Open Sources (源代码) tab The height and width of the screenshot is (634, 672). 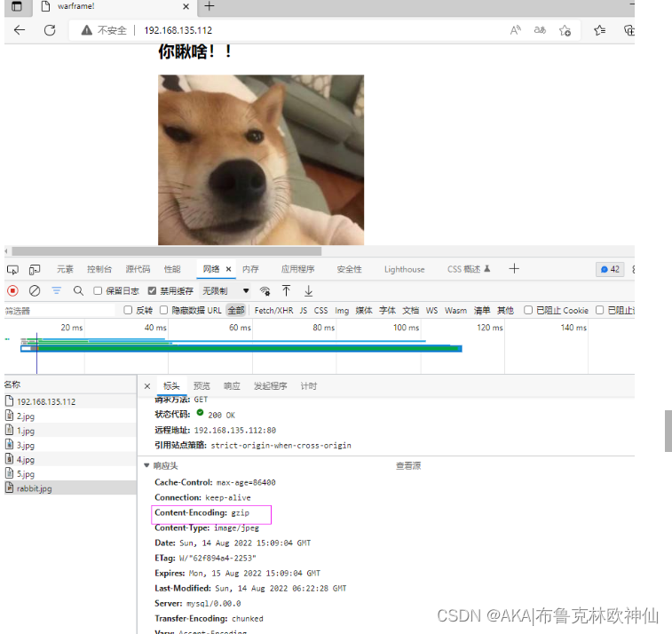click(x=138, y=269)
